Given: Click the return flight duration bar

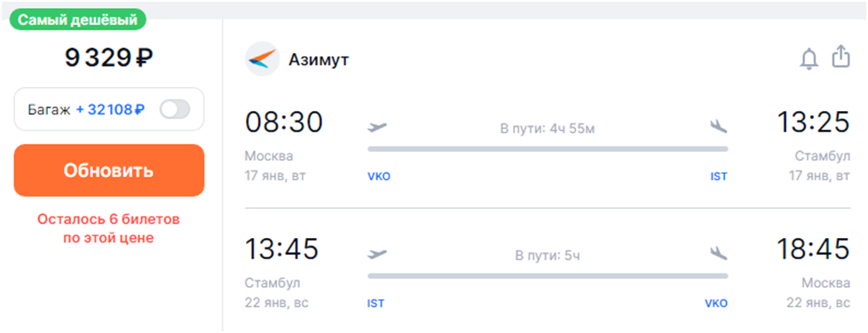Looking at the screenshot, I should (x=548, y=275).
